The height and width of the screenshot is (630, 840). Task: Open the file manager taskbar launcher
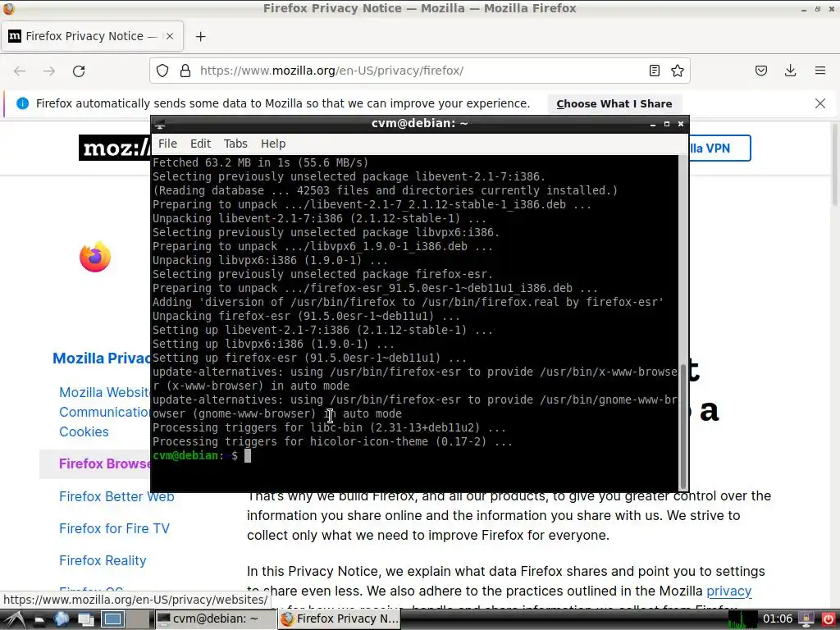pos(39,619)
